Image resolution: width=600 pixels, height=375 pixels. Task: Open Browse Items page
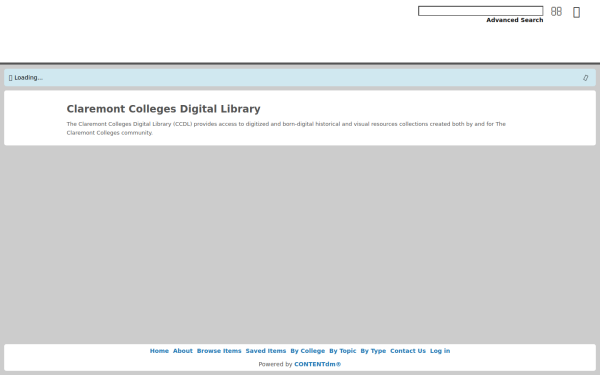click(219, 351)
